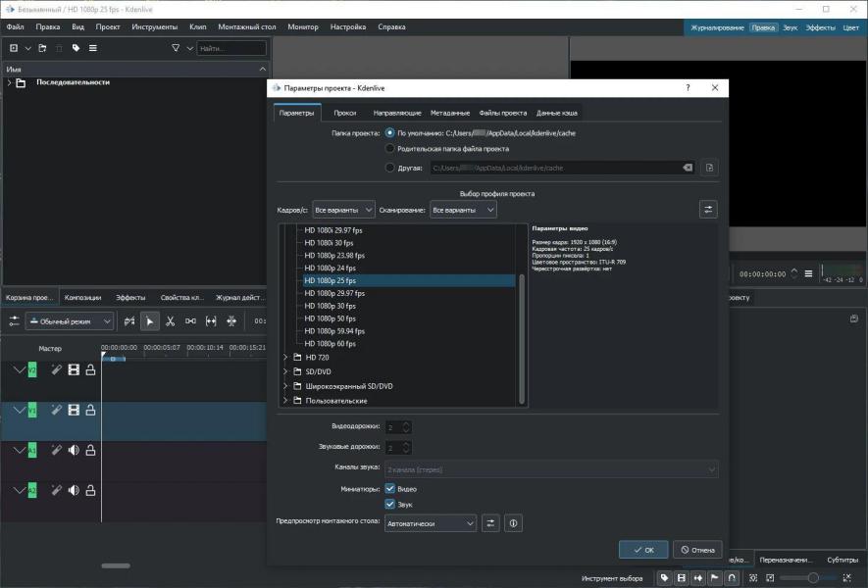Open the Обычный режим edit mode dropdown
This screenshot has height=588, width=868.
[x=70, y=320]
